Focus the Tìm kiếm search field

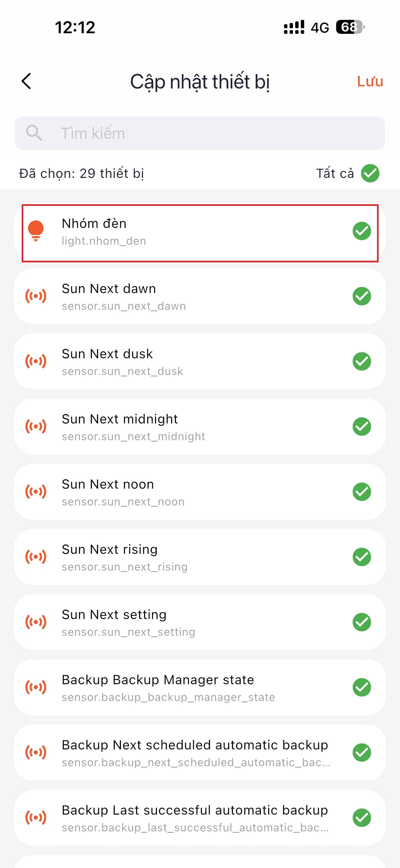point(216,133)
